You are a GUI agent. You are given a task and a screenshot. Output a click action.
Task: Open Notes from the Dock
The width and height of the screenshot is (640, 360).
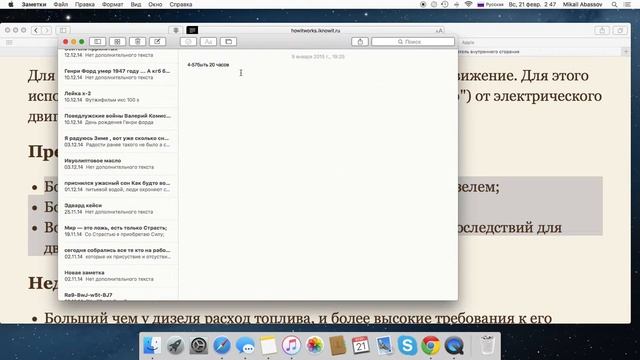(x=268, y=346)
